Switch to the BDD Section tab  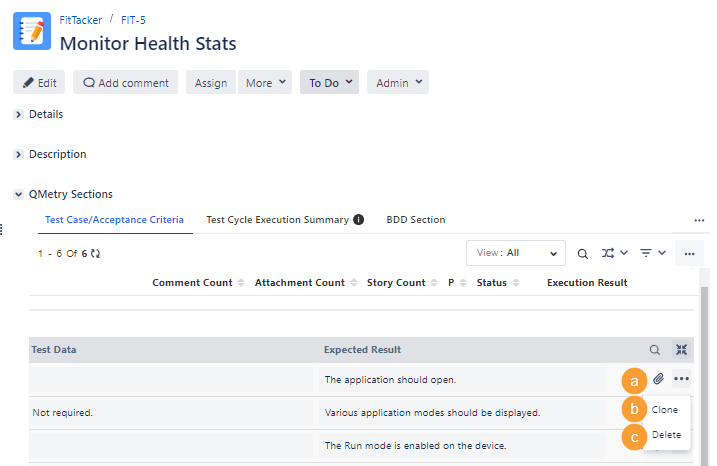[415, 220]
